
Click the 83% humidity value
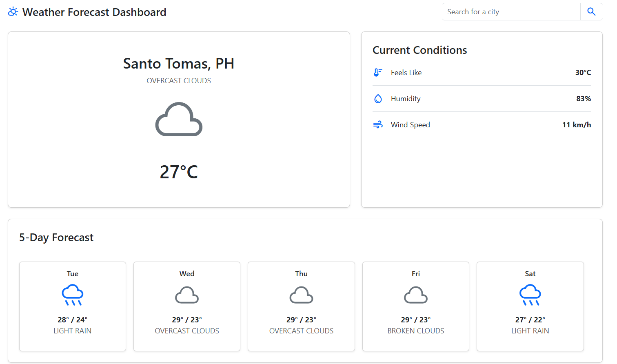pyautogui.click(x=583, y=99)
